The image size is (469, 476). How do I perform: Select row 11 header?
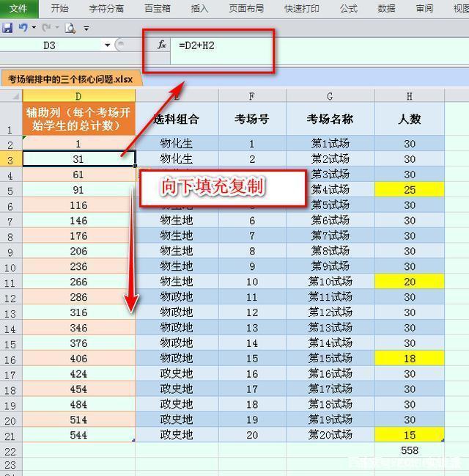tap(11, 282)
